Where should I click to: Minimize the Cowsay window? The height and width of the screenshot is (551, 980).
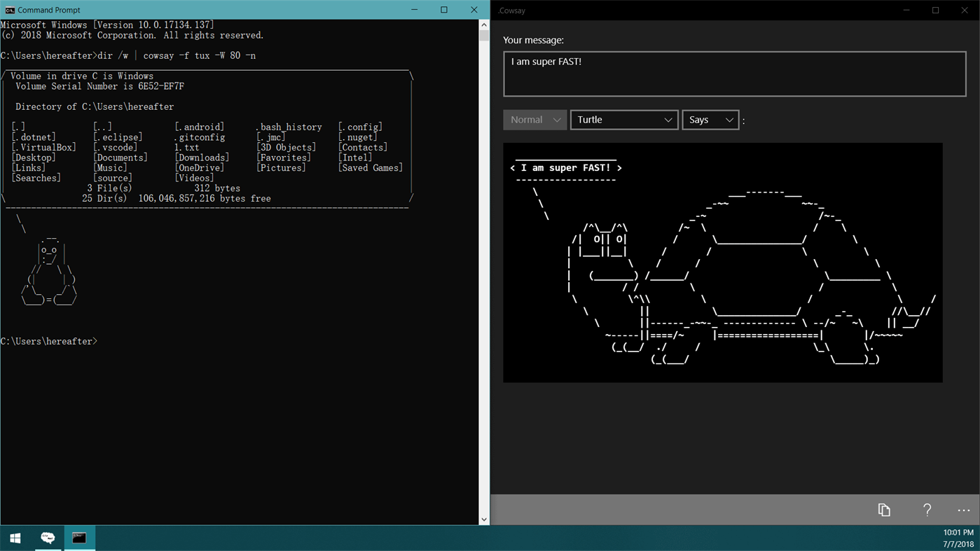[906, 10]
